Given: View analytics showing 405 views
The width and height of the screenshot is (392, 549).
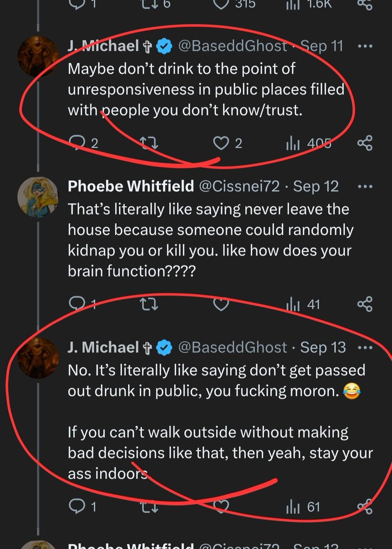Looking at the screenshot, I should (x=308, y=144).
